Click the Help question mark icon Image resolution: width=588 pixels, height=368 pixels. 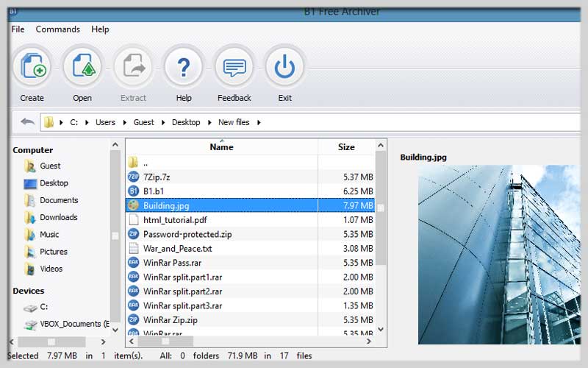(x=184, y=66)
